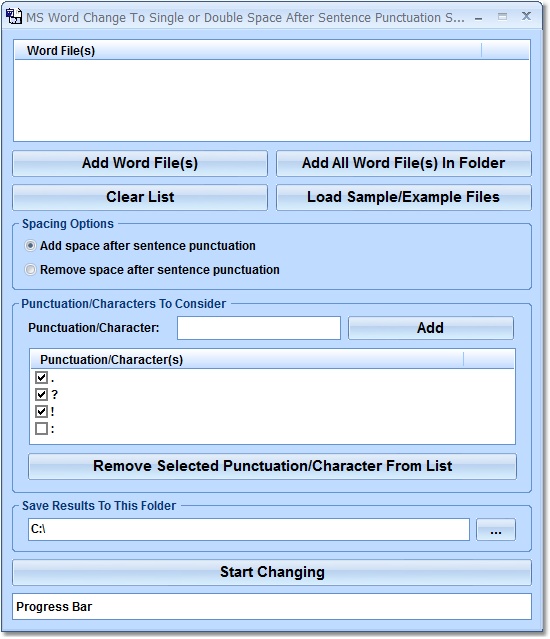
Task: Click Add All Word File(s) In Folder
Action: coord(404,163)
